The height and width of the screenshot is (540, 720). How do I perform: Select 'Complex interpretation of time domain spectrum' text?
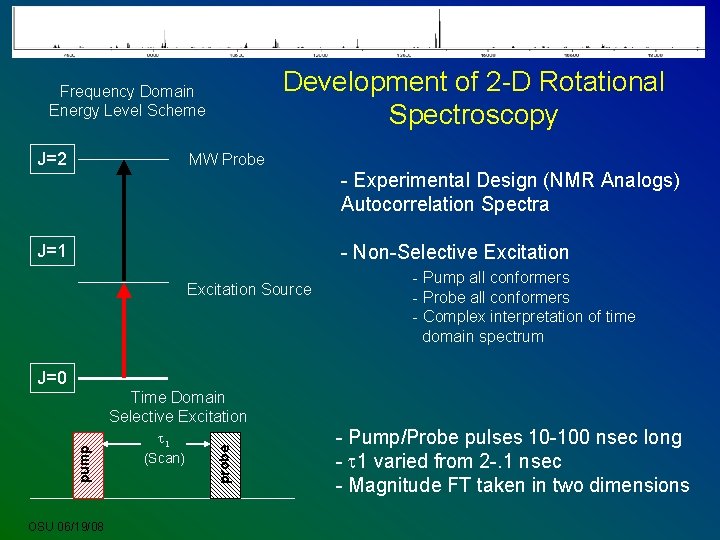524,326
